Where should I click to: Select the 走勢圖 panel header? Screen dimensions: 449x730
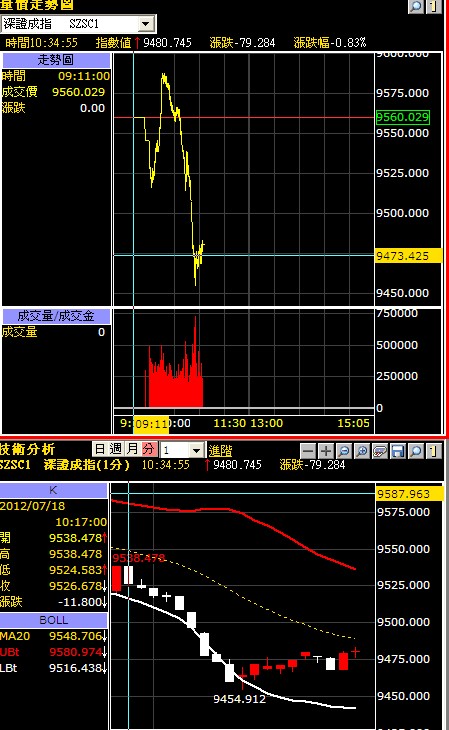coord(56,60)
